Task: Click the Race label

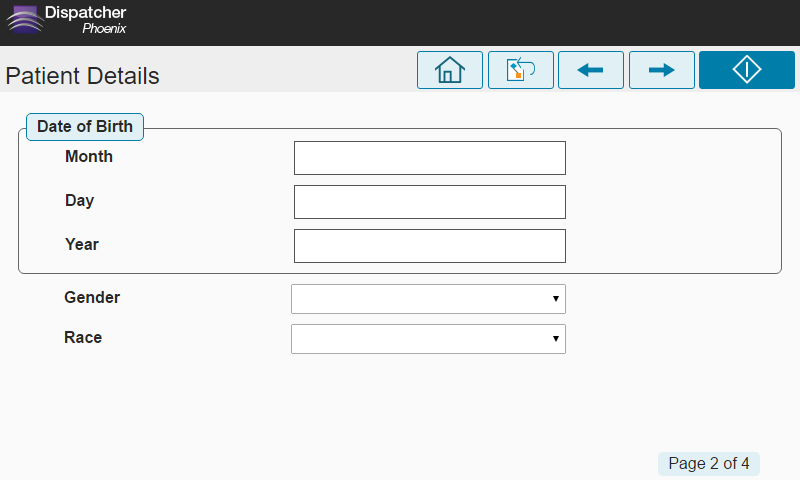Action: tap(83, 337)
